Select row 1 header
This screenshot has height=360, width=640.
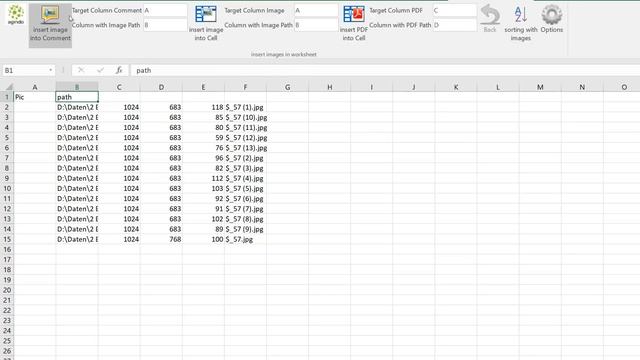[7, 97]
